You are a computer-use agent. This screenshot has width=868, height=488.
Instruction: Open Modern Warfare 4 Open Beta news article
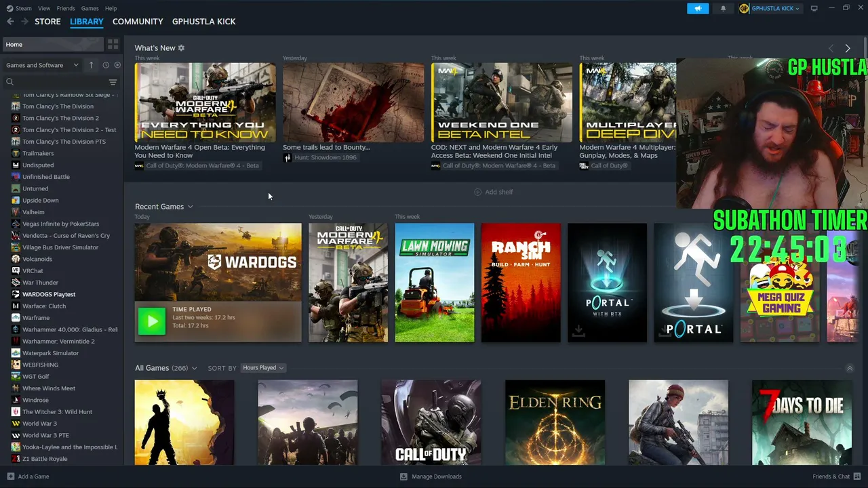[205, 102]
